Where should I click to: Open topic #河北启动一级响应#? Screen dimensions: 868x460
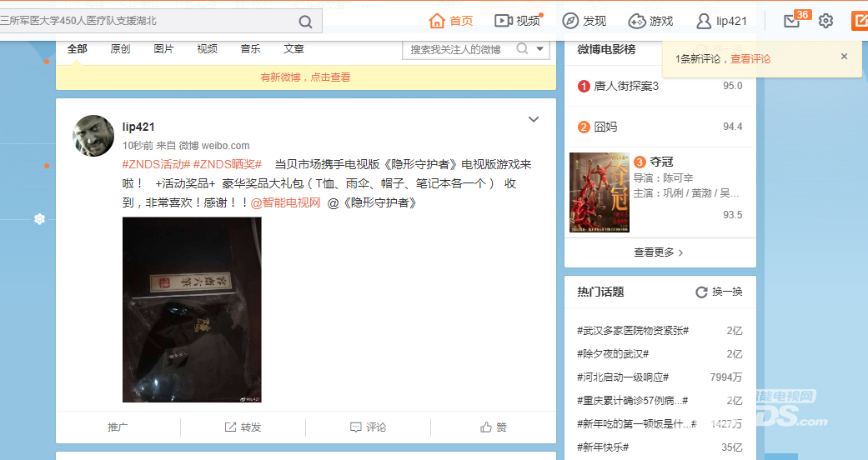(x=623, y=377)
